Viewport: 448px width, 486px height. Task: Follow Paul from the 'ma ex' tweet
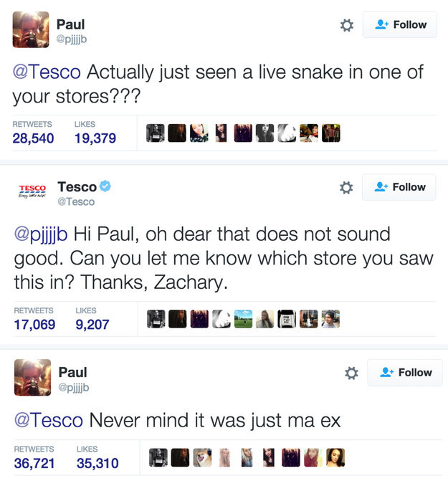(x=405, y=373)
